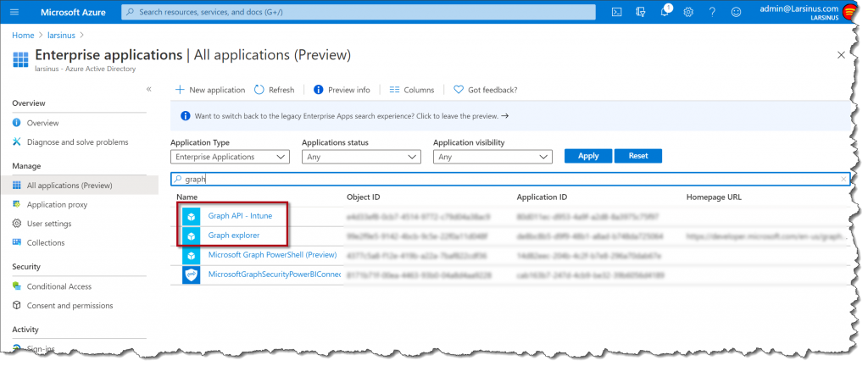Launch Cloud Shell from the top bar

(x=616, y=12)
